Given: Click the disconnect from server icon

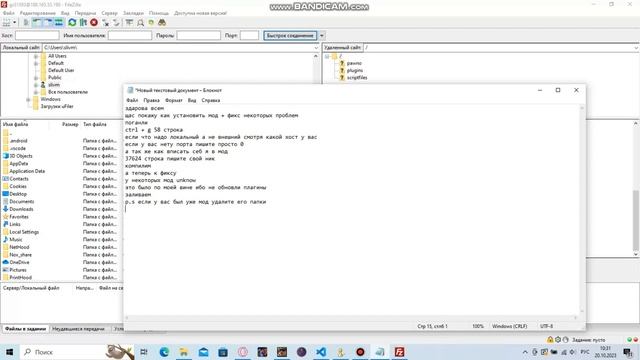Looking at the screenshot, I should [106, 22].
